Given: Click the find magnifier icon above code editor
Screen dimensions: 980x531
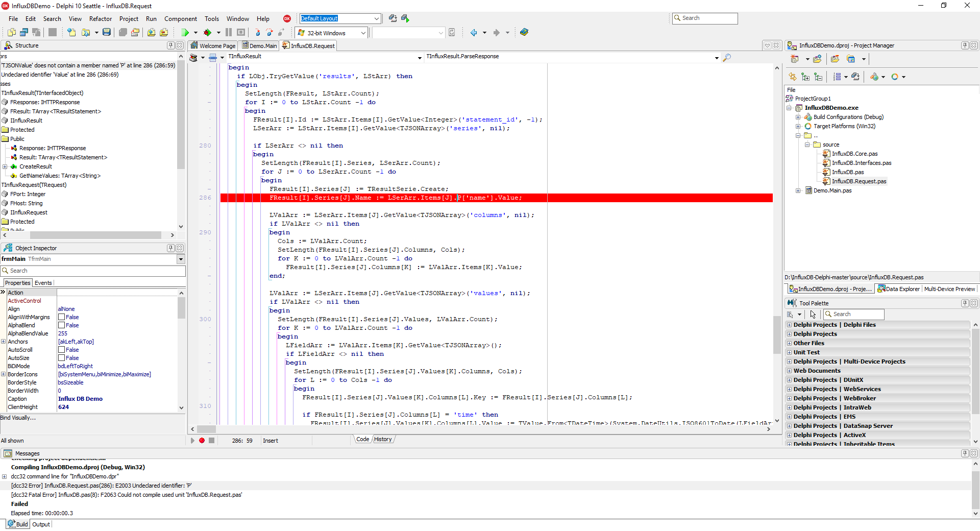Looking at the screenshot, I should 727,57.
